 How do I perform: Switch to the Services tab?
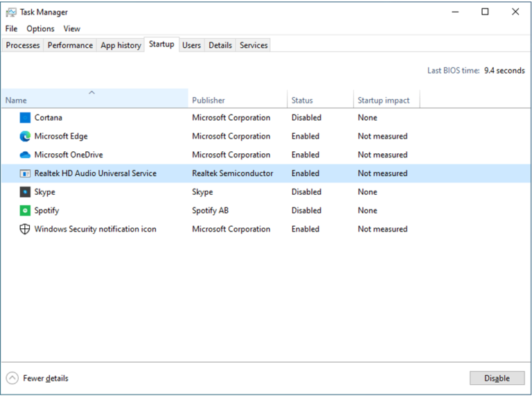click(x=254, y=45)
